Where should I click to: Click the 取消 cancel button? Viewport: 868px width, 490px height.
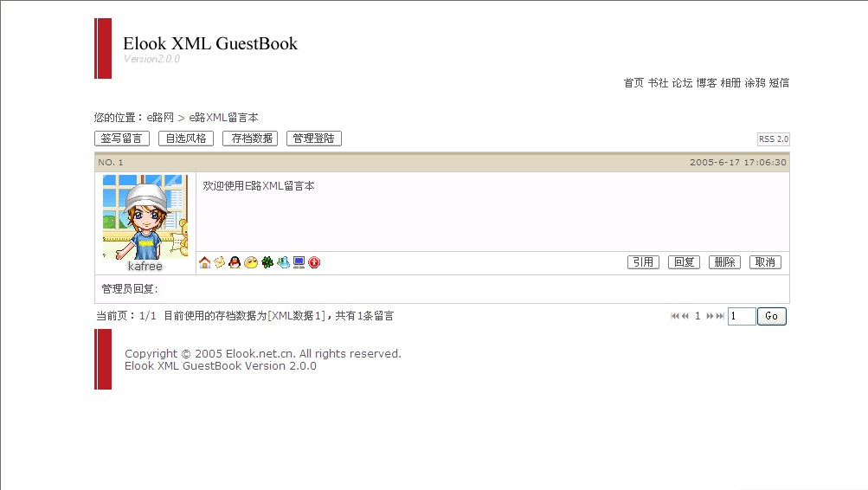click(x=765, y=262)
